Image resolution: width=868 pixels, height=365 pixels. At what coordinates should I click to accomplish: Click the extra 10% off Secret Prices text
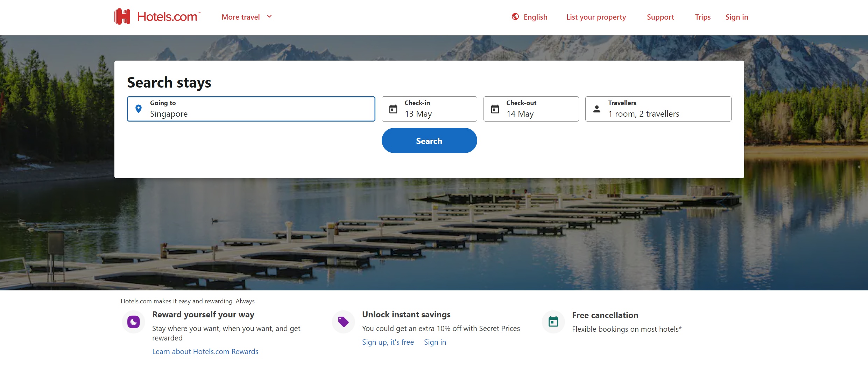coord(441,329)
